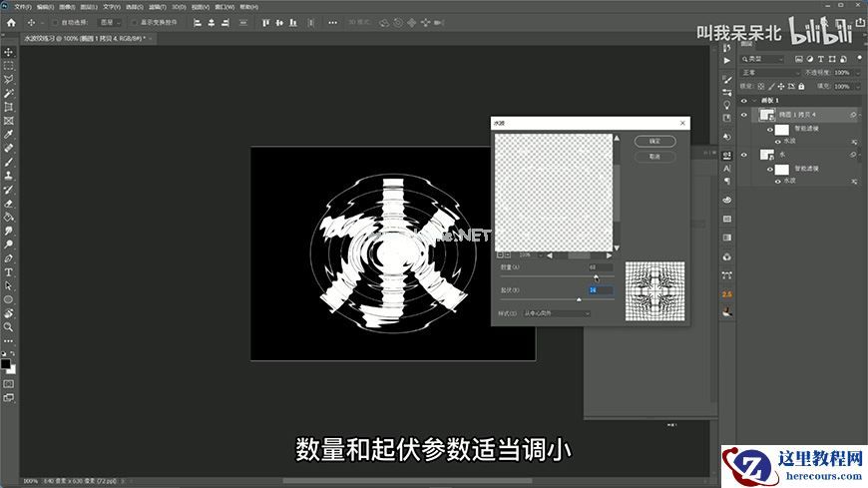
Task: Select the Smudge tool
Action: [8, 231]
